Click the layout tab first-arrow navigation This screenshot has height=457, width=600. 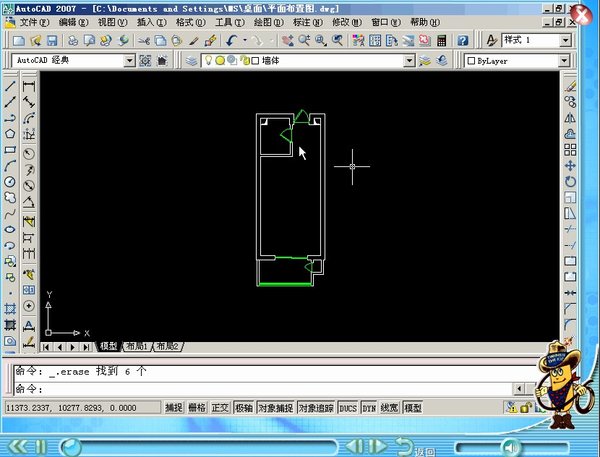point(46,347)
